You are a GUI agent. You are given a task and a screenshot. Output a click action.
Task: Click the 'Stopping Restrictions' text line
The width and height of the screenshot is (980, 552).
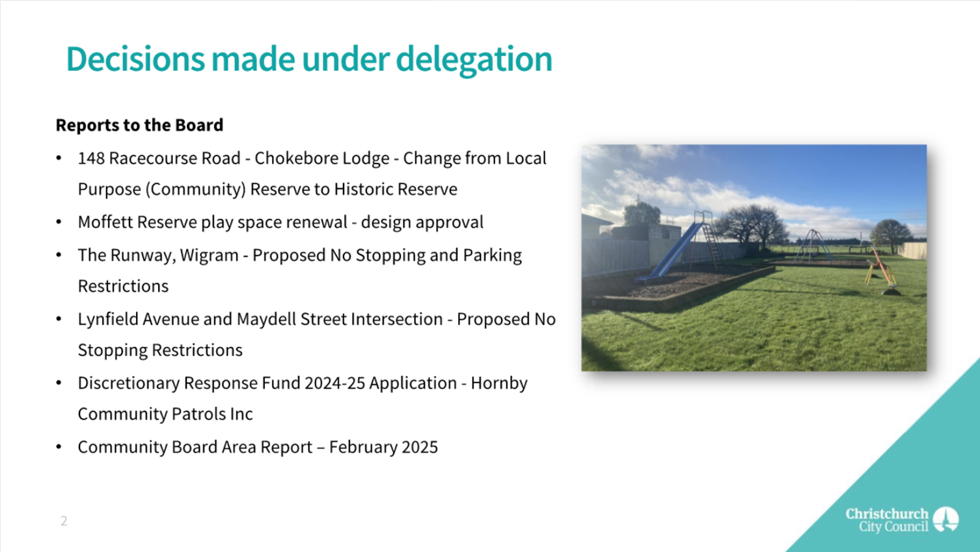click(160, 350)
